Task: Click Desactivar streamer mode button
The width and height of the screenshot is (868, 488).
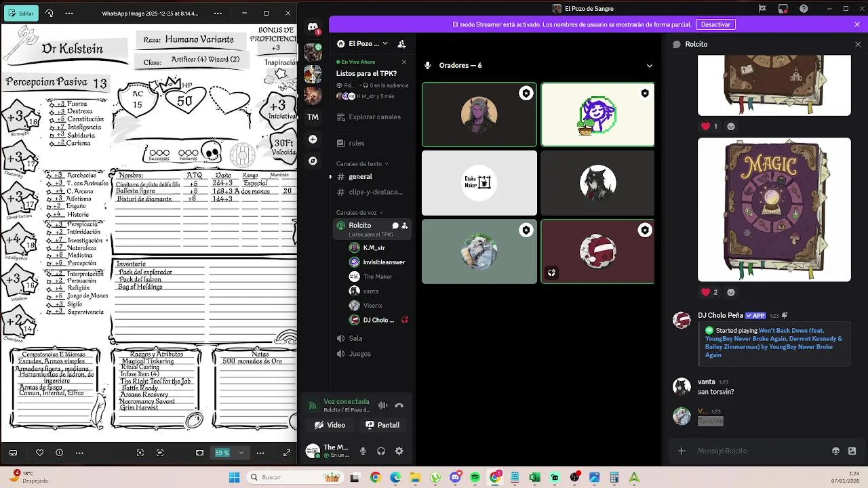Action: (x=715, y=24)
